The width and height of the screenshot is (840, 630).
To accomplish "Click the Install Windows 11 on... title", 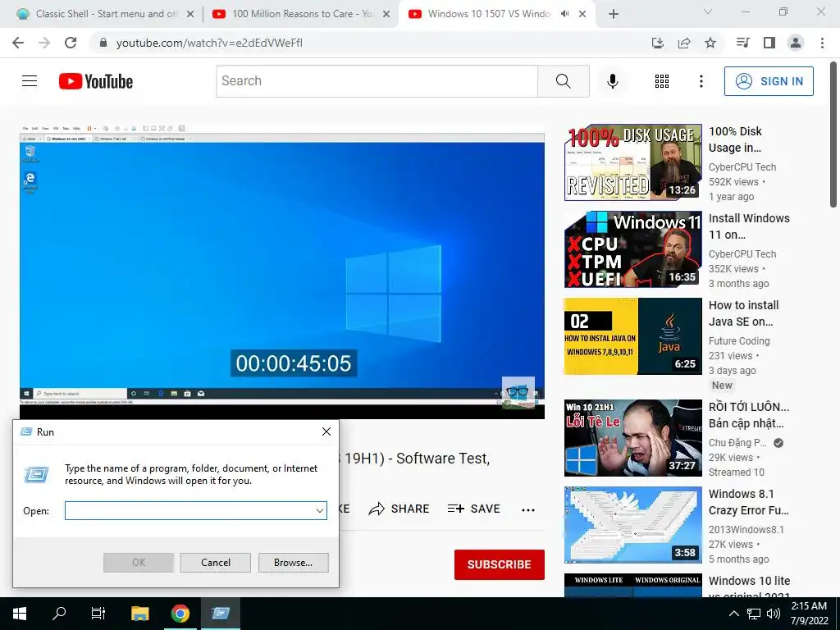I will [x=749, y=226].
